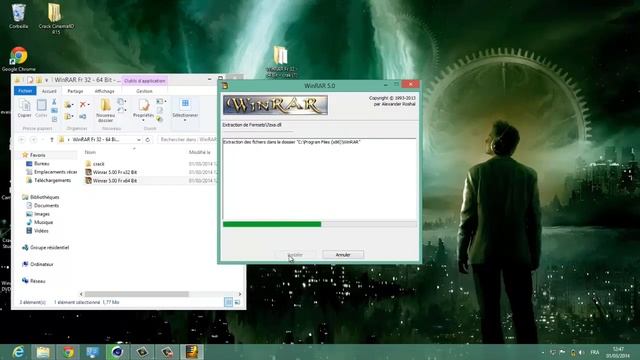Open Internet Explorer from taskbar
Screen dimensions: 640x360
(x=18, y=352)
